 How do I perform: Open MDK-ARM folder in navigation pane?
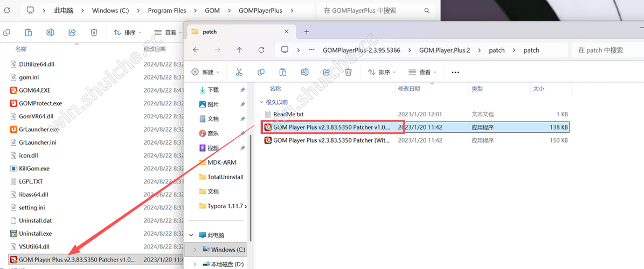point(217,162)
